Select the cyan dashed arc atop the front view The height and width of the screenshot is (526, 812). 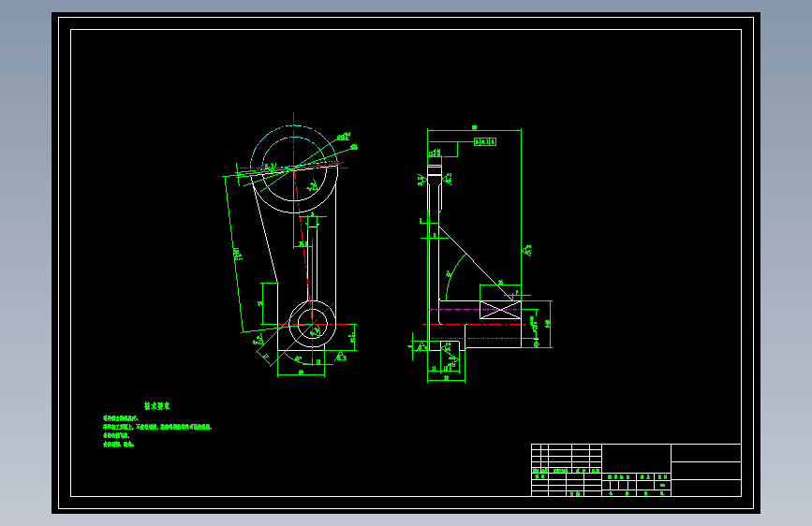coord(294,145)
